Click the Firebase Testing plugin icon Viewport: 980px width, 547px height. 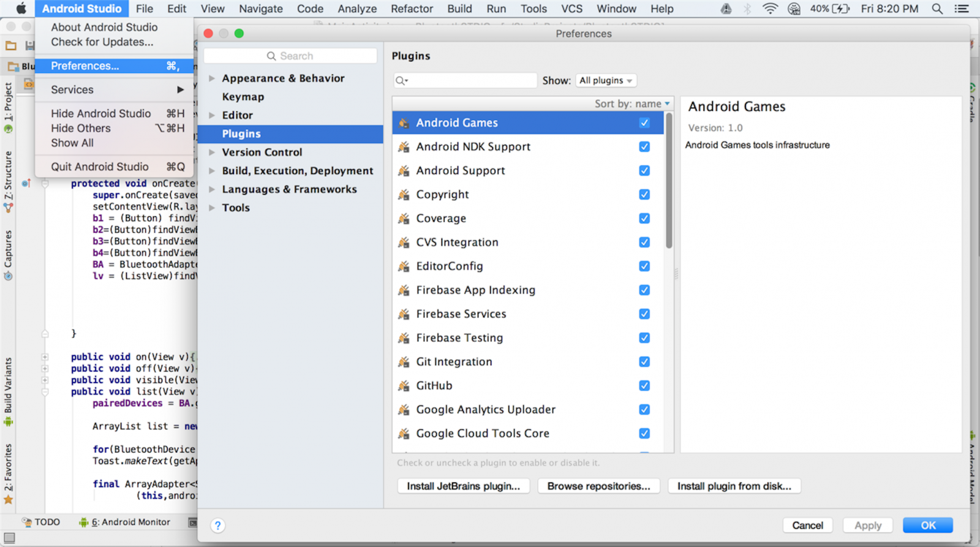404,338
